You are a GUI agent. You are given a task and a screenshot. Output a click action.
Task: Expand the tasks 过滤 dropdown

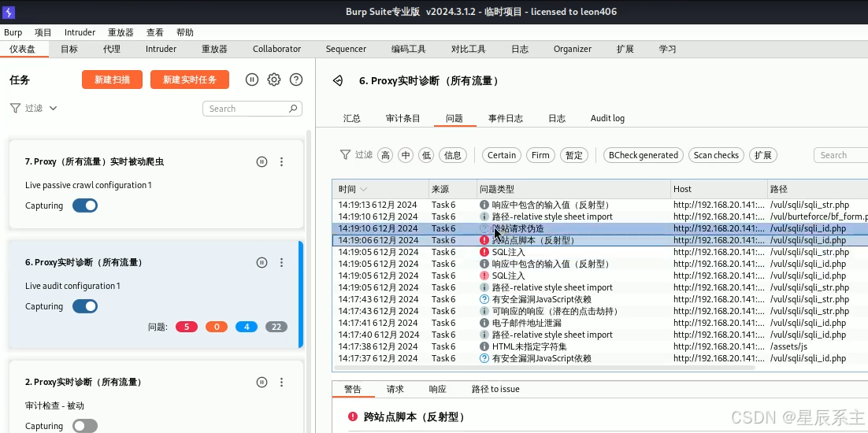coord(53,109)
